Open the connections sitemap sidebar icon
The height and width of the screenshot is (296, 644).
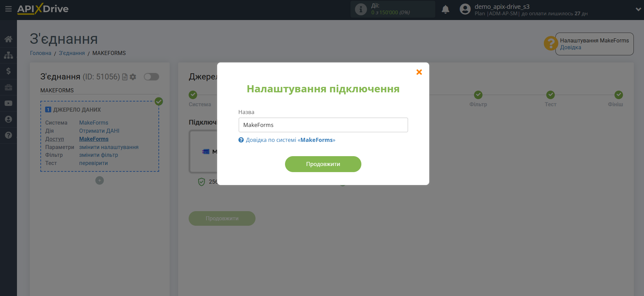(x=8, y=55)
